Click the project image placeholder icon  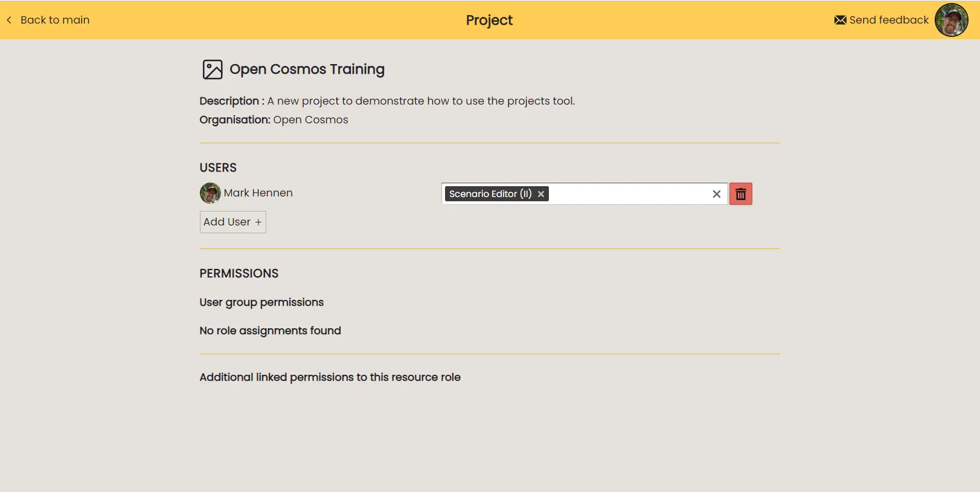tap(213, 70)
